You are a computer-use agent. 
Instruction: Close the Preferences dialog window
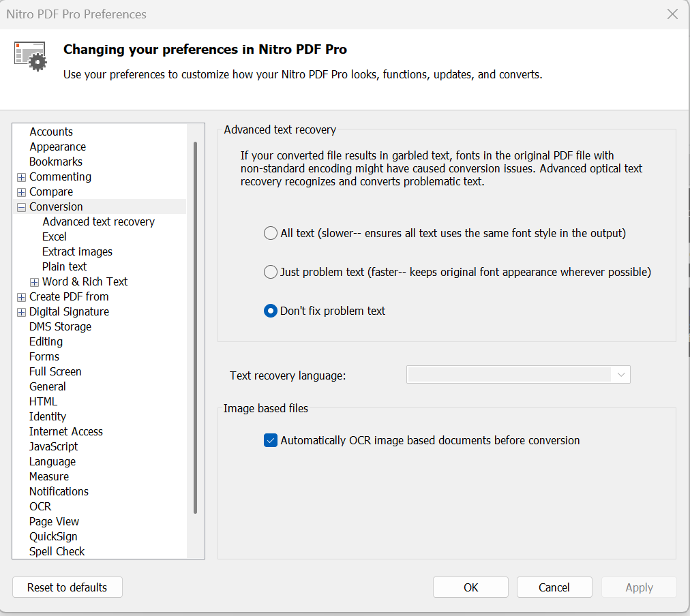click(672, 14)
